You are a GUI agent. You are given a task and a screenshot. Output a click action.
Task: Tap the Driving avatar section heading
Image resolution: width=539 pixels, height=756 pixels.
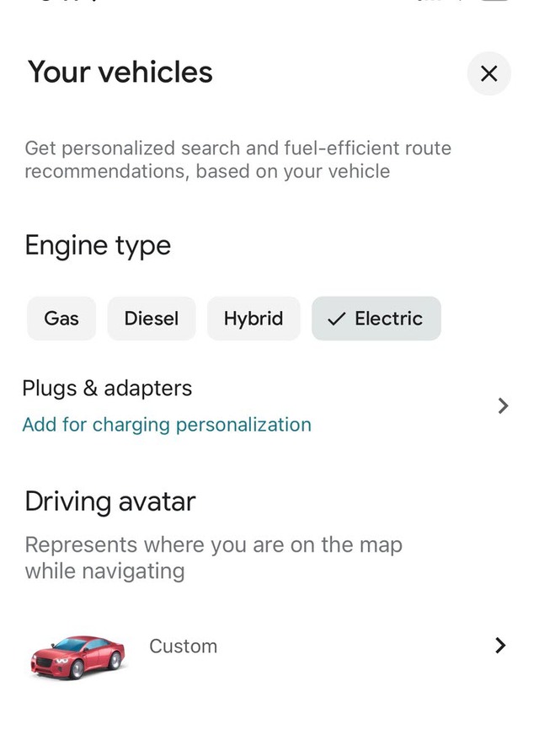[109, 501]
